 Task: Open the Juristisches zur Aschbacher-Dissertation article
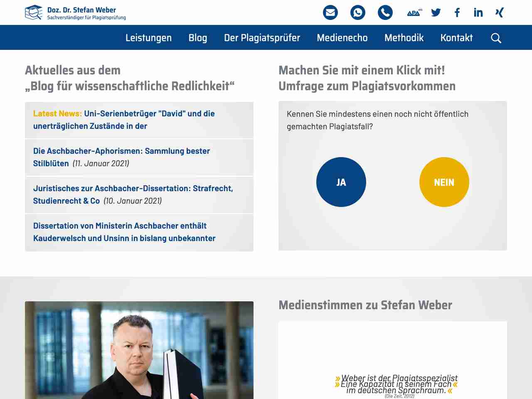point(133,189)
